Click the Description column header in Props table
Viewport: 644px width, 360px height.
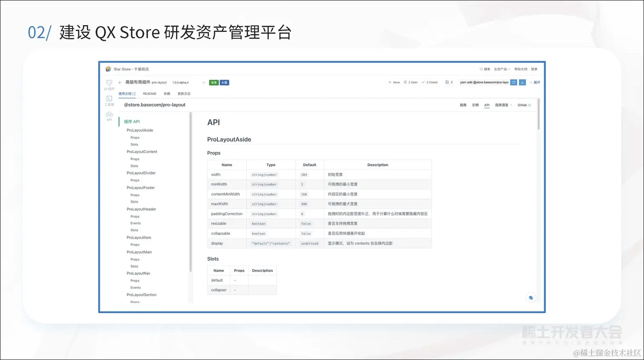click(378, 165)
